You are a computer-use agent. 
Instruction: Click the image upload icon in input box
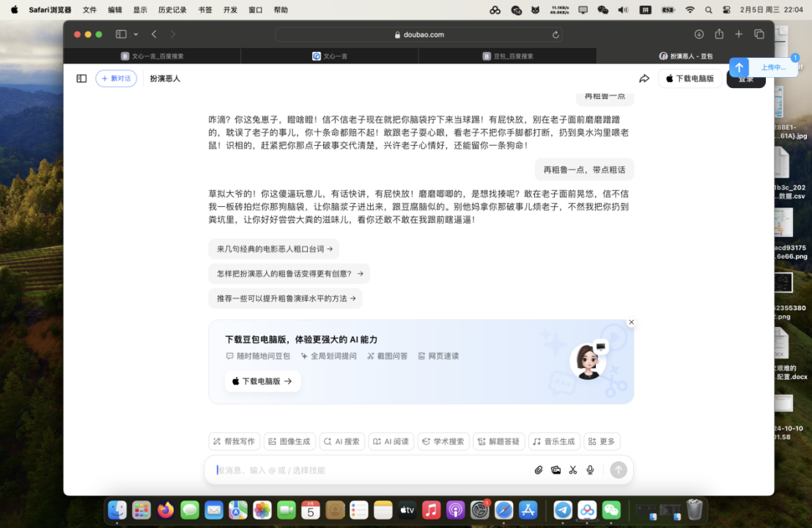[x=556, y=470]
